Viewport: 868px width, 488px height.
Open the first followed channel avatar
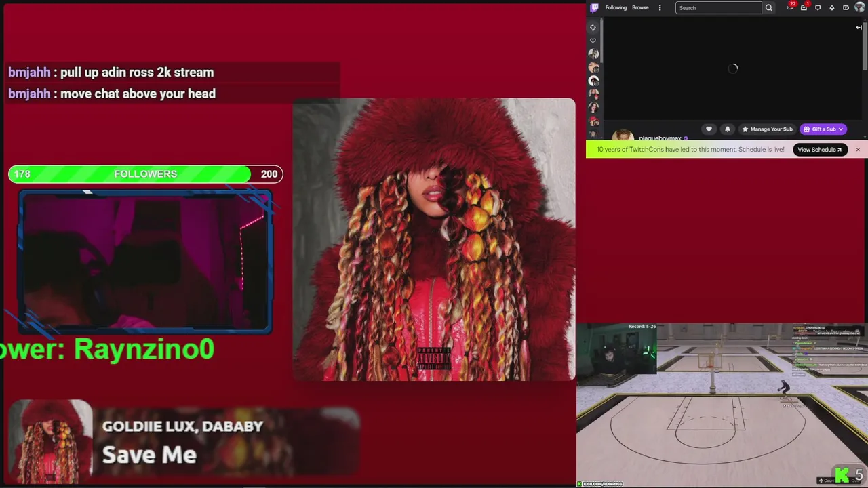594,54
